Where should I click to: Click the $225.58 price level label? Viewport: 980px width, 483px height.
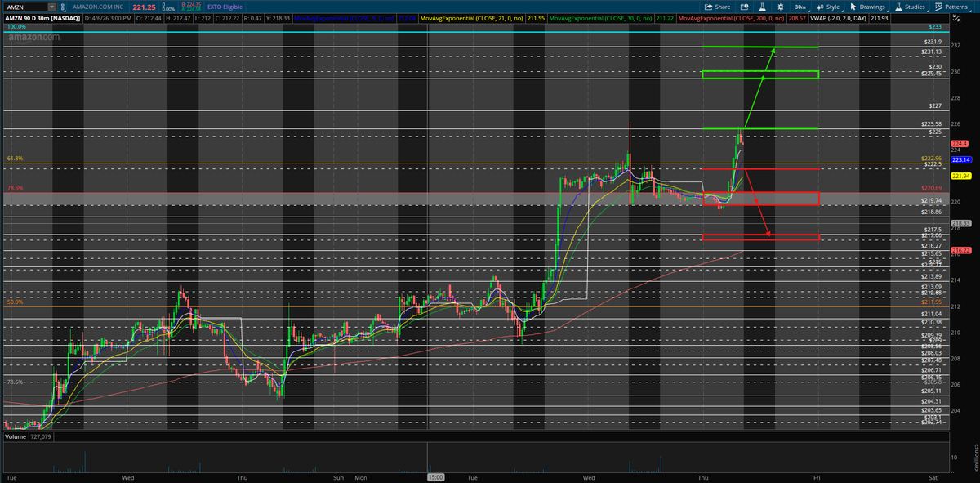pyautogui.click(x=931, y=124)
